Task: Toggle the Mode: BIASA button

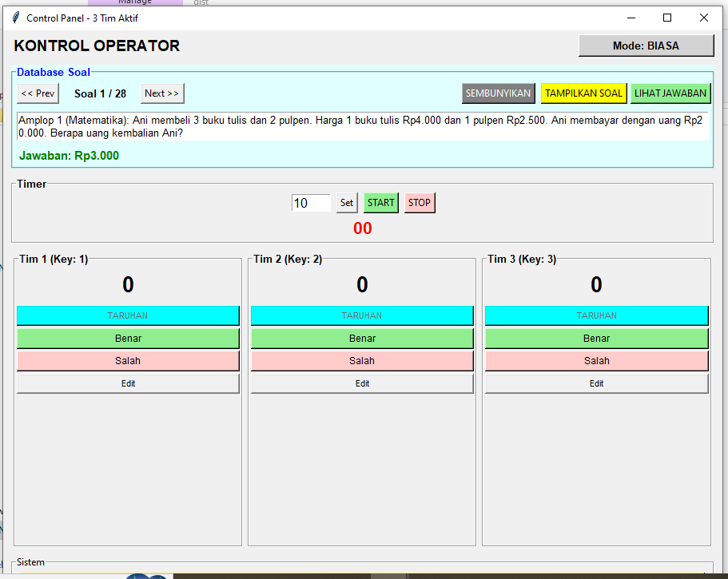Action: click(646, 46)
